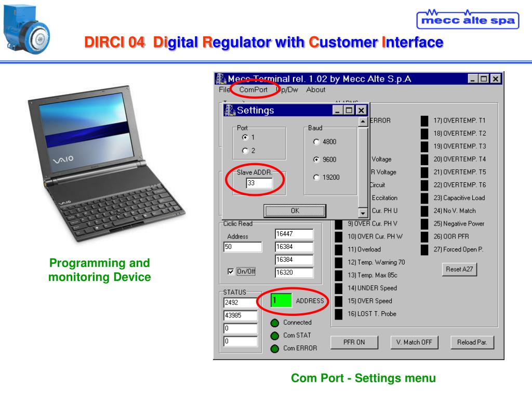Click alarm indicator 22) OVERTEMP. T6
This screenshot has height=399, width=532.
click(424, 185)
